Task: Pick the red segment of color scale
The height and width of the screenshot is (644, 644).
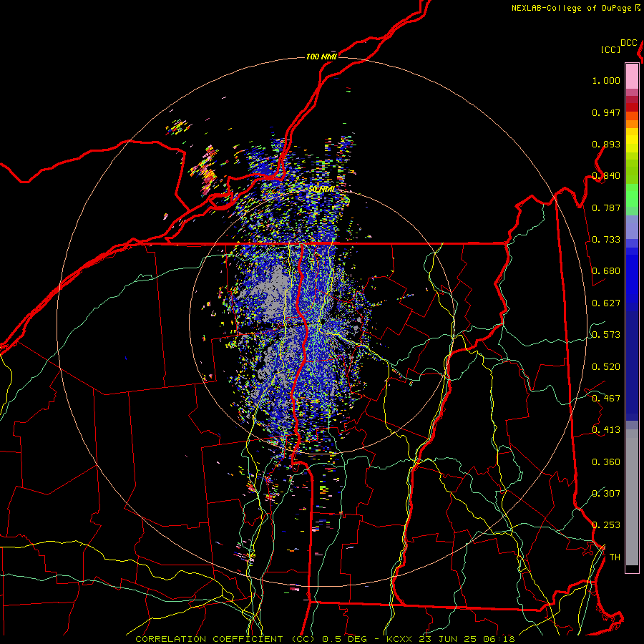Action: [x=632, y=107]
